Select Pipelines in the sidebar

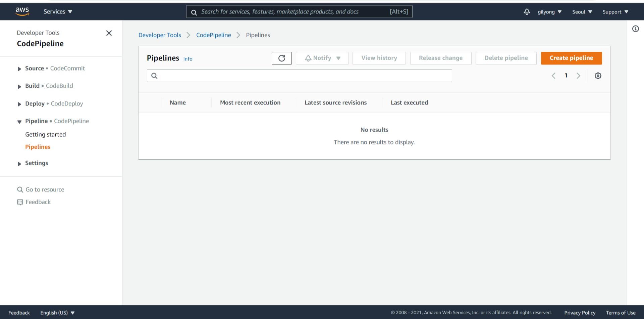tap(38, 147)
